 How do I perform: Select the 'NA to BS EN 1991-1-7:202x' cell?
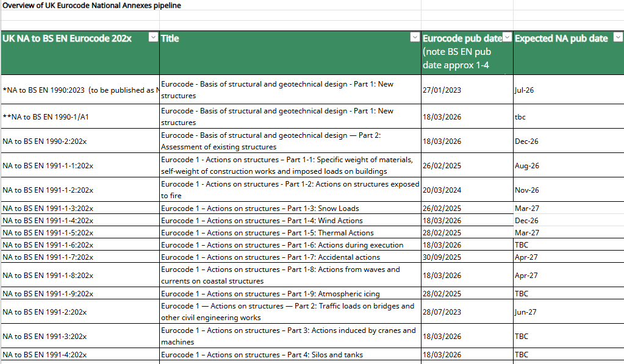point(80,257)
